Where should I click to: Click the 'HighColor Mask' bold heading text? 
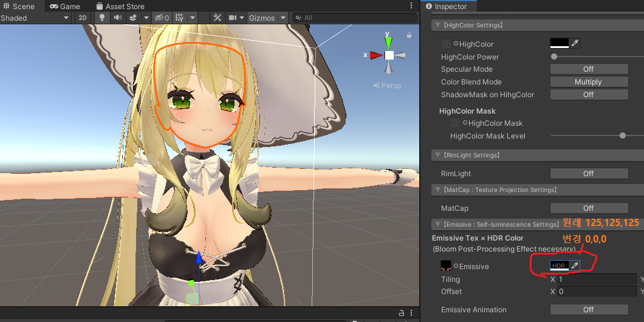click(467, 111)
